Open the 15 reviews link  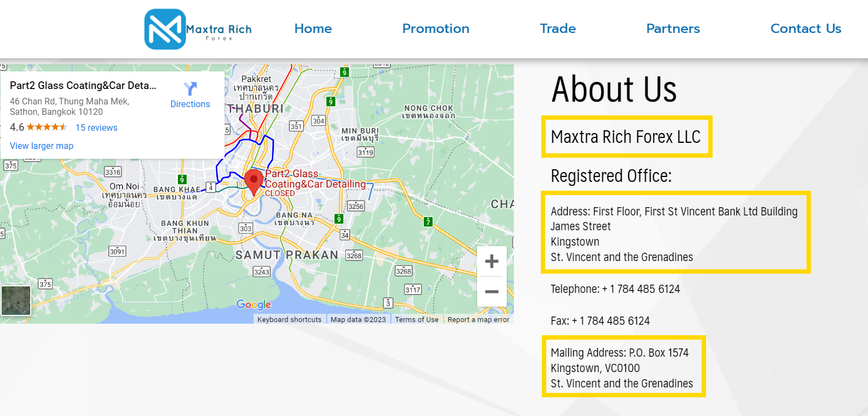pos(97,127)
